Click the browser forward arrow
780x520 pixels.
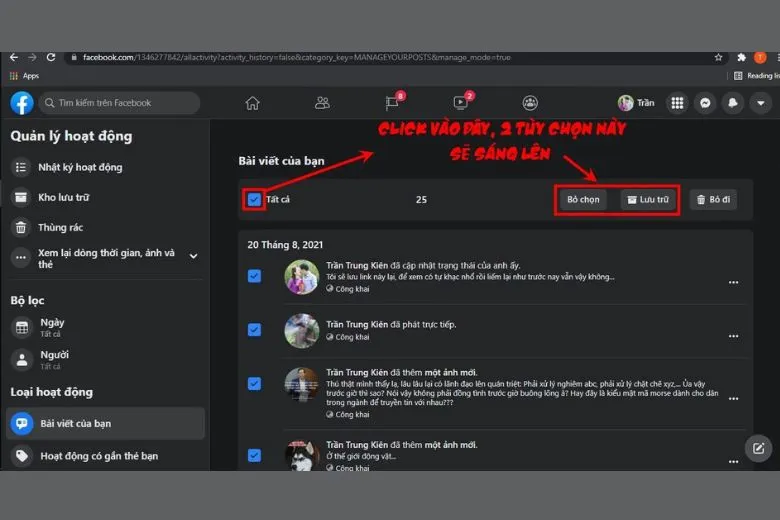[32, 57]
